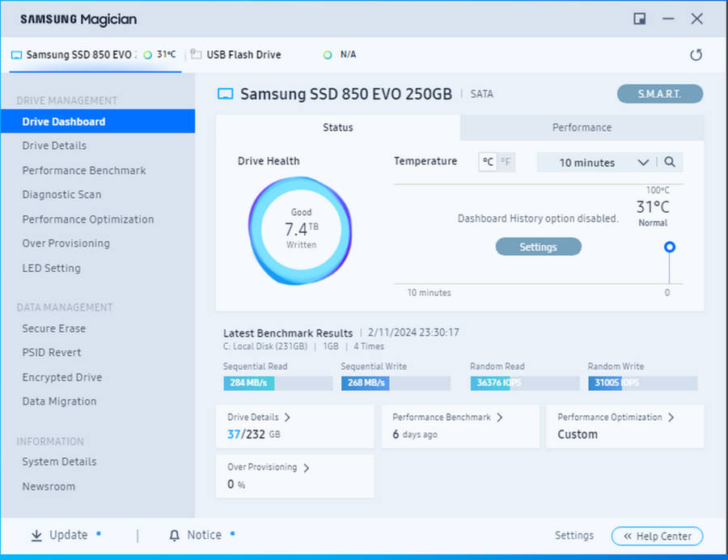Click the Samsung SSD 850 EVO drive icon tab
Viewport: 728px width, 560px height.
click(17, 55)
